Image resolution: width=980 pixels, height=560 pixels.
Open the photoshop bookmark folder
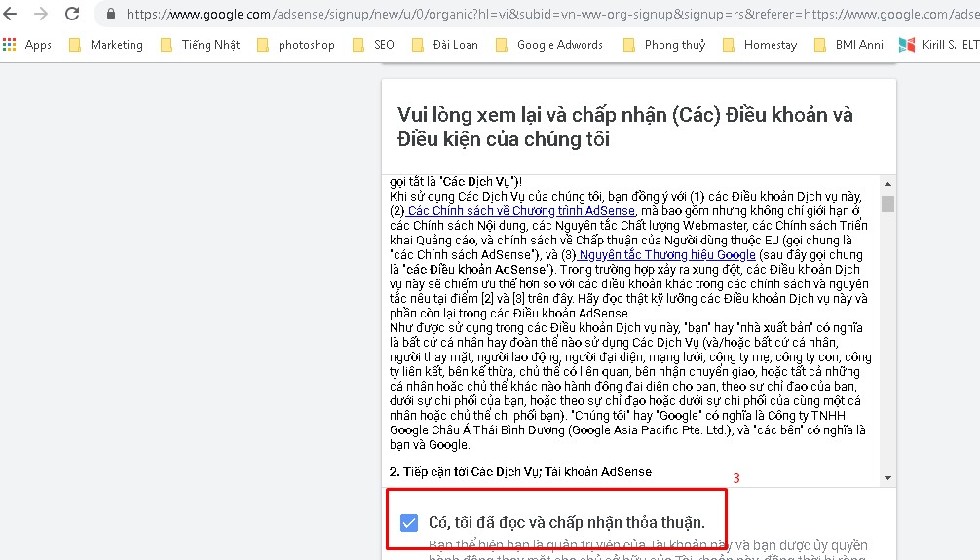click(296, 45)
